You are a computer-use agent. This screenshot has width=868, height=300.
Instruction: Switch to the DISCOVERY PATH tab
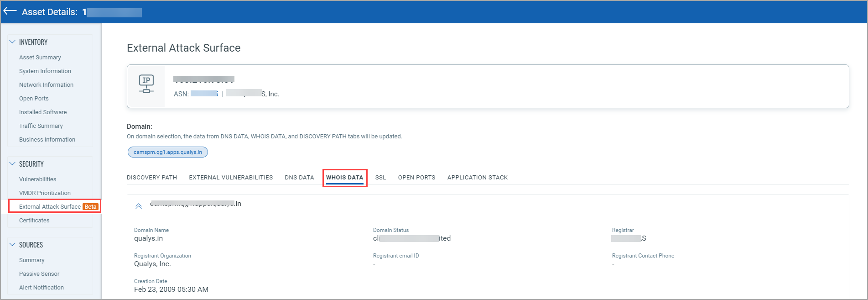pos(152,178)
